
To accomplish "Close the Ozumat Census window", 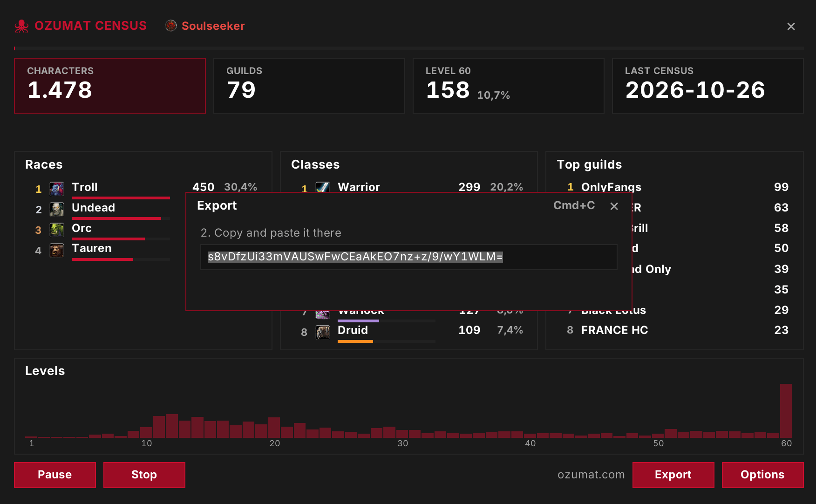I will tap(791, 27).
